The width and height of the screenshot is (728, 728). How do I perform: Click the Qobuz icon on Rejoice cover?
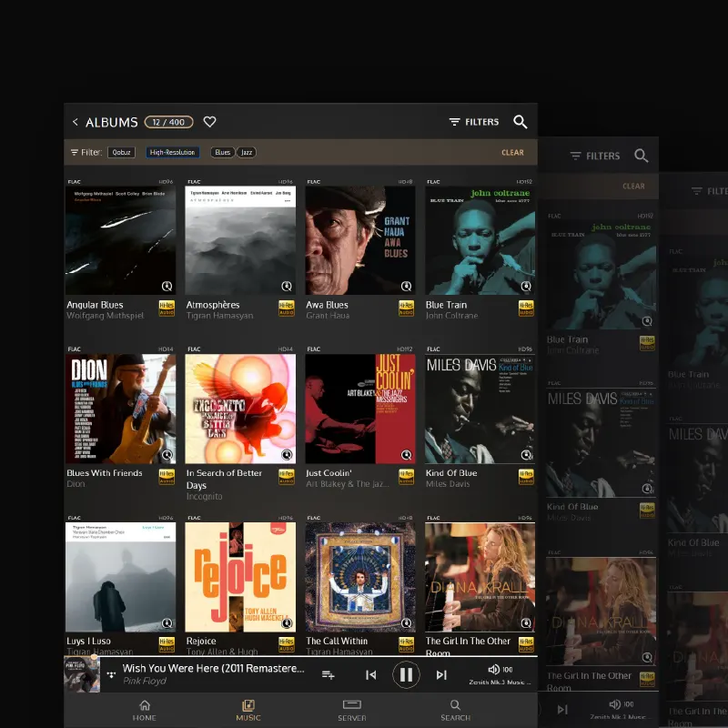[x=287, y=622]
